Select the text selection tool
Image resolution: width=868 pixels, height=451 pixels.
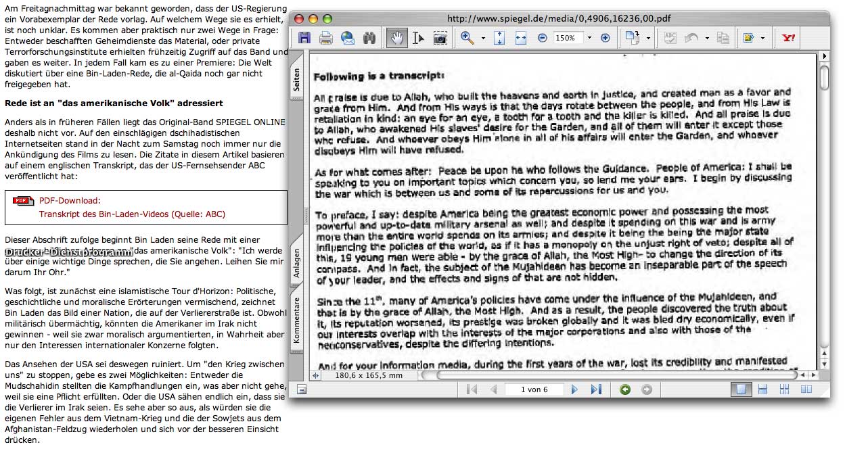click(x=418, y=39)
